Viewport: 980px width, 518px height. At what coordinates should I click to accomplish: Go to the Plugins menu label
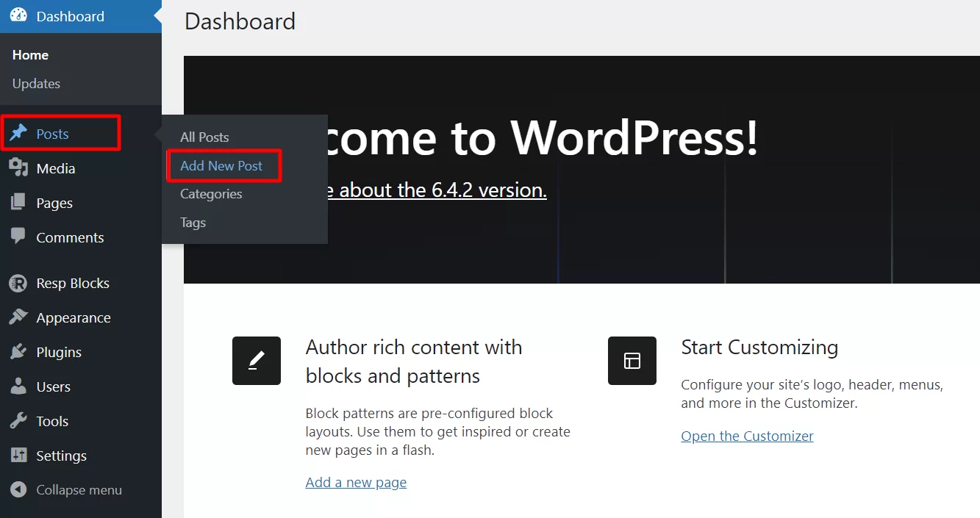coord(59,352)
